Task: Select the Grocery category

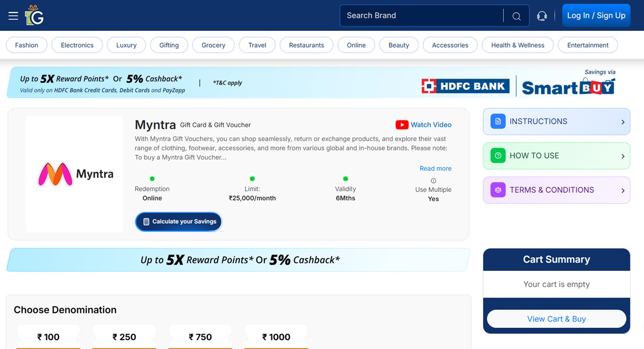Action: [214, 45]
